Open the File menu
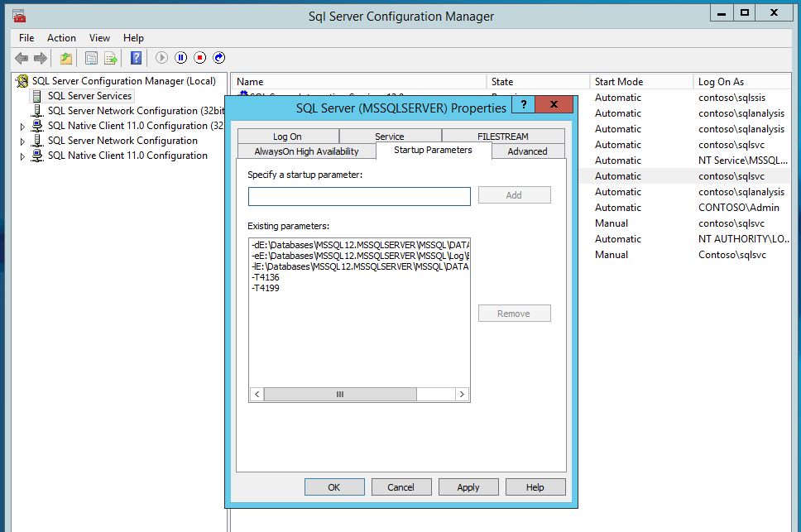 pyautogui.click(x=26, y=38)
